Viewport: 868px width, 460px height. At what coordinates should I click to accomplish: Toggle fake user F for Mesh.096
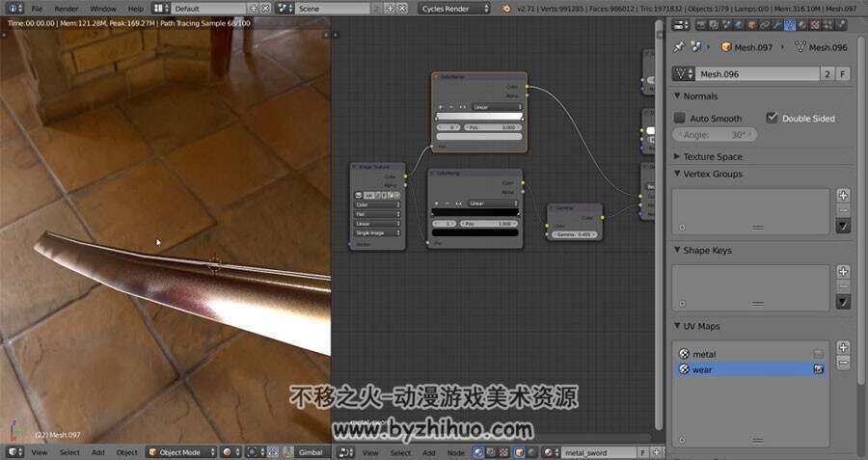point(843,73)
